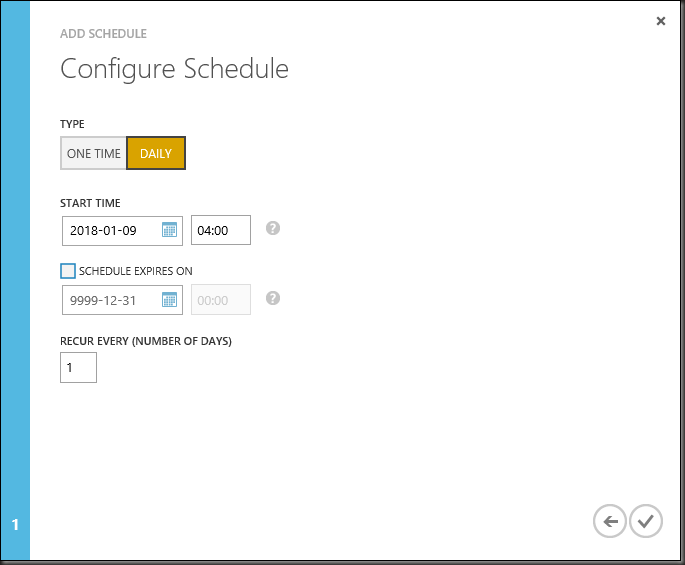Click the Schedule Expires On label
The height and width of the screenshot is (565, 685).
[x=136, y=271]
